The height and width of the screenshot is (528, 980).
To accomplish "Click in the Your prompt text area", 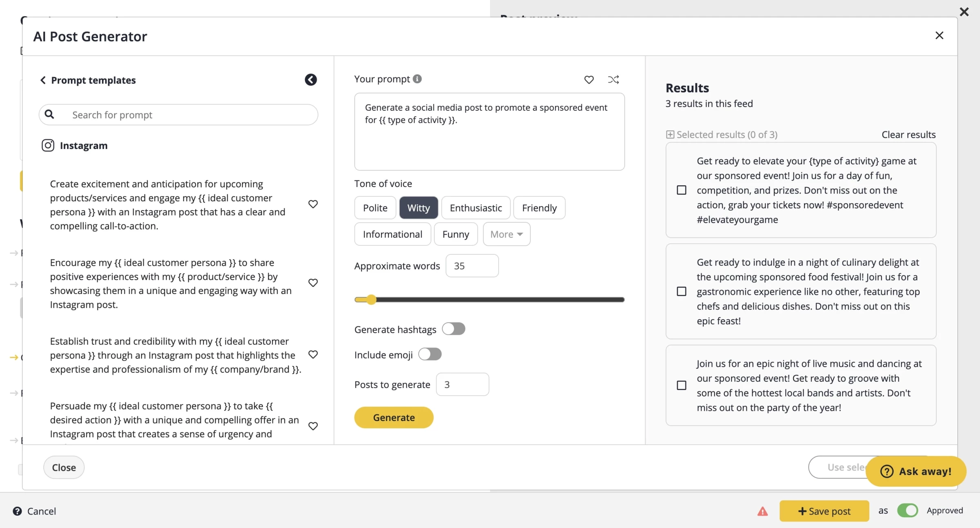I will (490, 131).
